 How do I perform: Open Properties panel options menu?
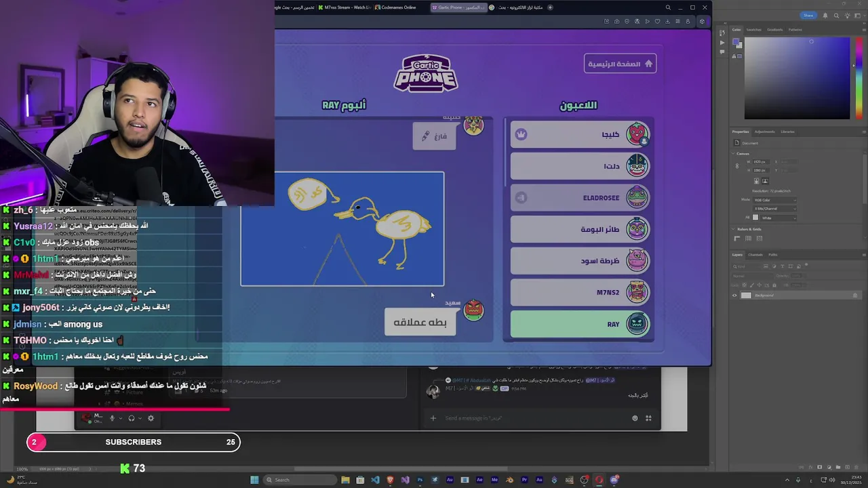click(x=864, y=131)
